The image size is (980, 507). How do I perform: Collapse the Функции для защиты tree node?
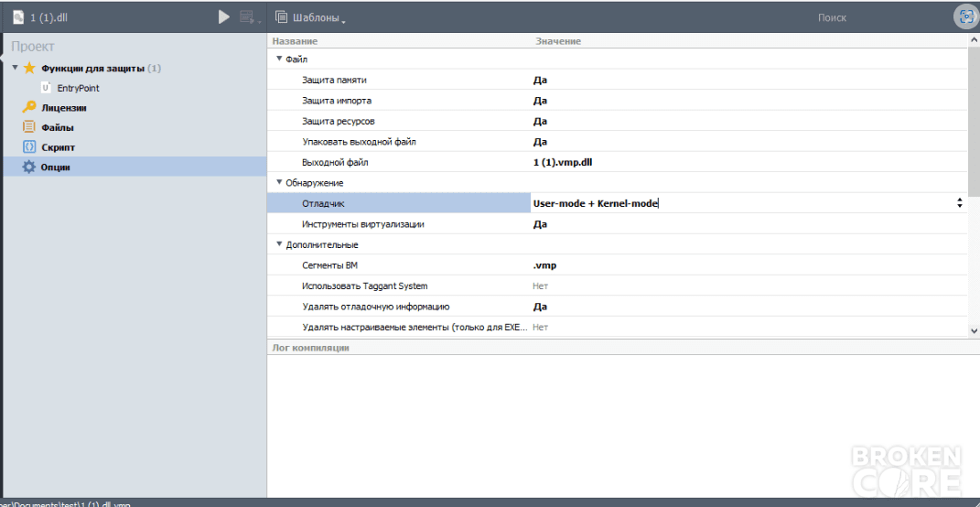(x=15, y=68)
